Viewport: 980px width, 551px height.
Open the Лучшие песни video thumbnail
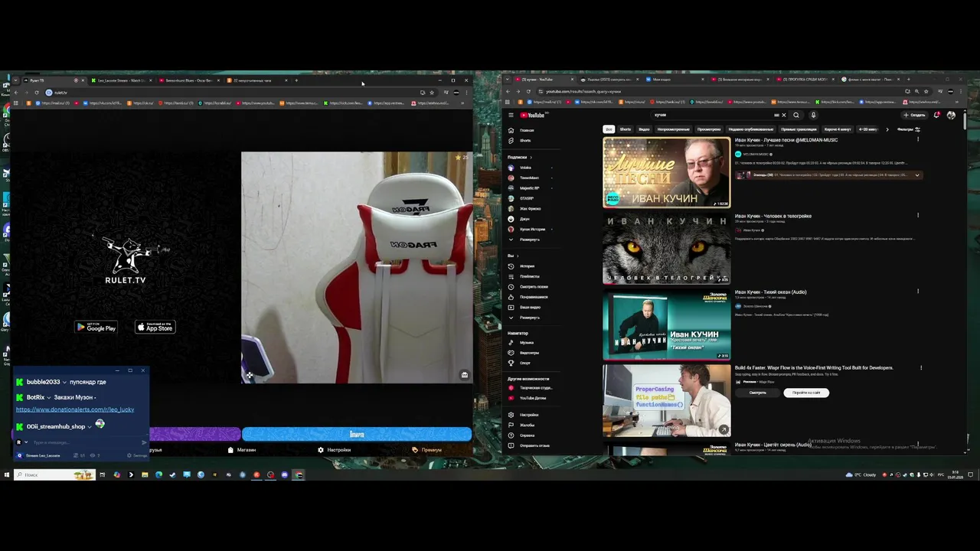tap(667, 172)
